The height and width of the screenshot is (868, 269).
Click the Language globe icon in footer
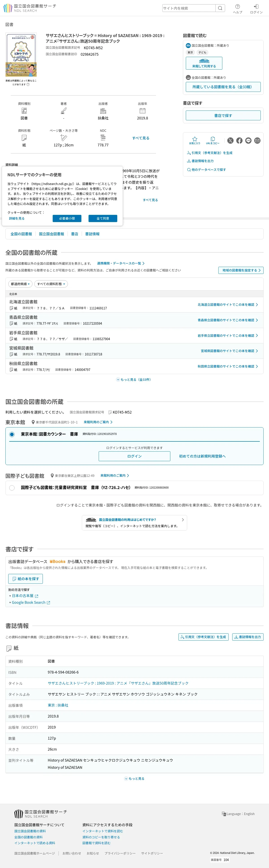pyautogui.click(x=224, y=814)
